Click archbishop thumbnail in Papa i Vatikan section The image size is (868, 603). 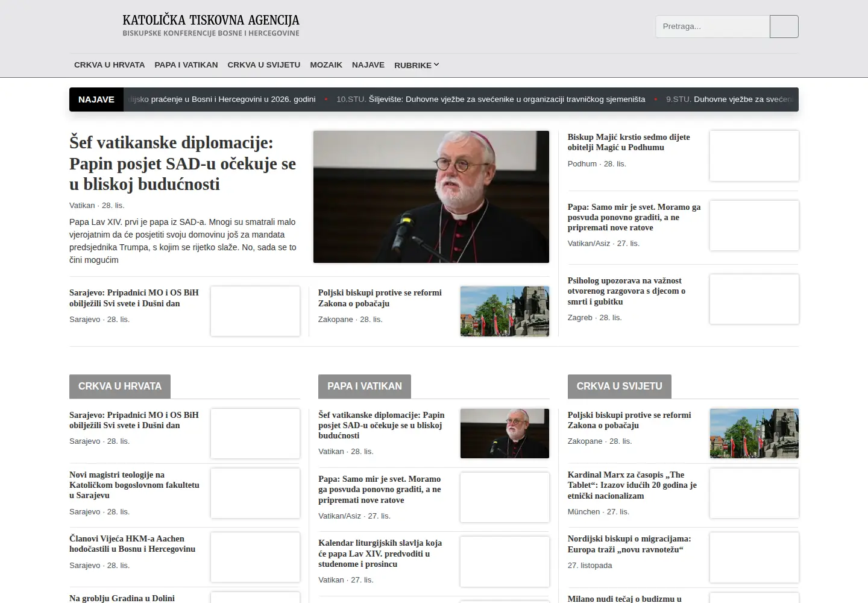pyautogui.click(x=505, y=434)
